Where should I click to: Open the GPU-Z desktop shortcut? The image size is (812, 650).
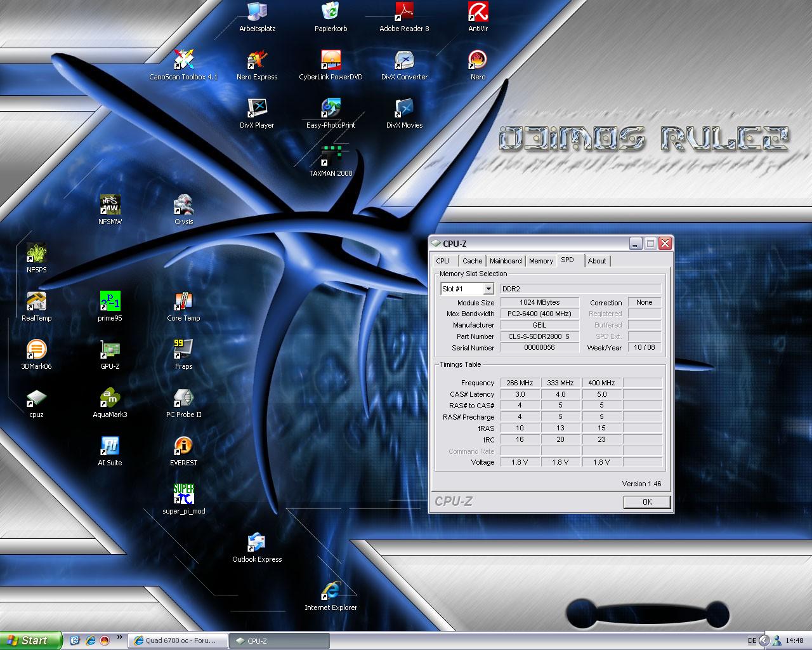coord(110,354)
